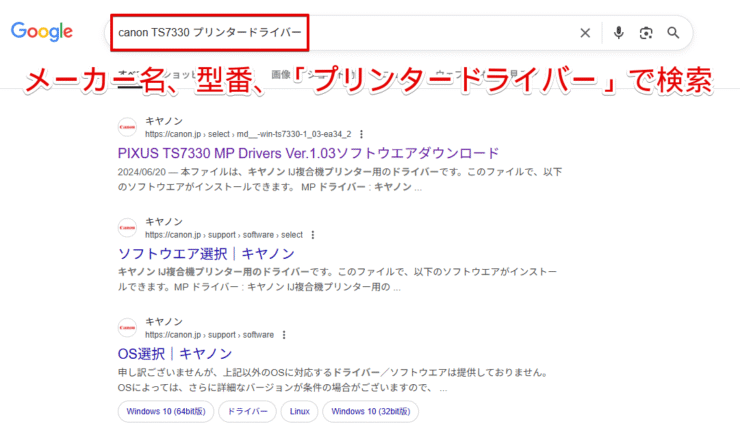Open more options for support › software result
The height and width of the screenshot is (428, 740).
284,335
